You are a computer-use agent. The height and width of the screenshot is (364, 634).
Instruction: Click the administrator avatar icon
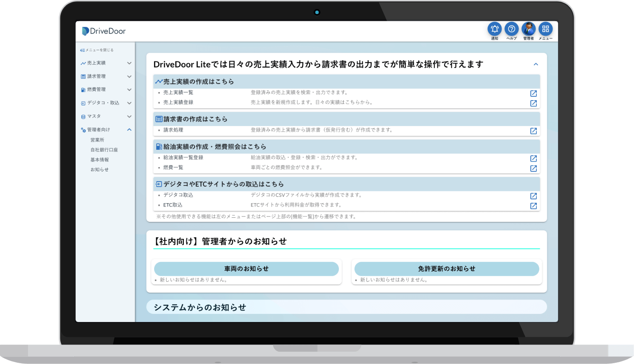528,29
